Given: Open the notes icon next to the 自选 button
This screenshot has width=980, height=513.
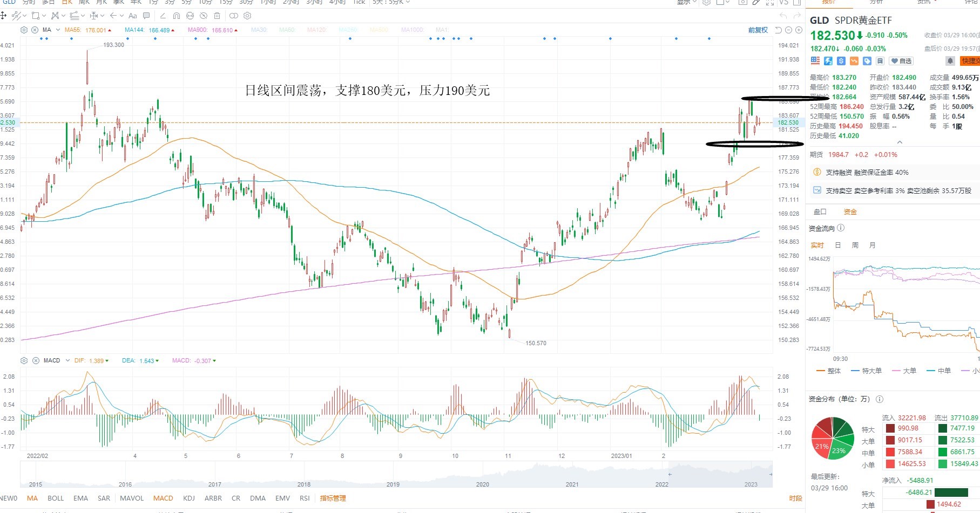Looking at the screenshot, I should [880, 61].
